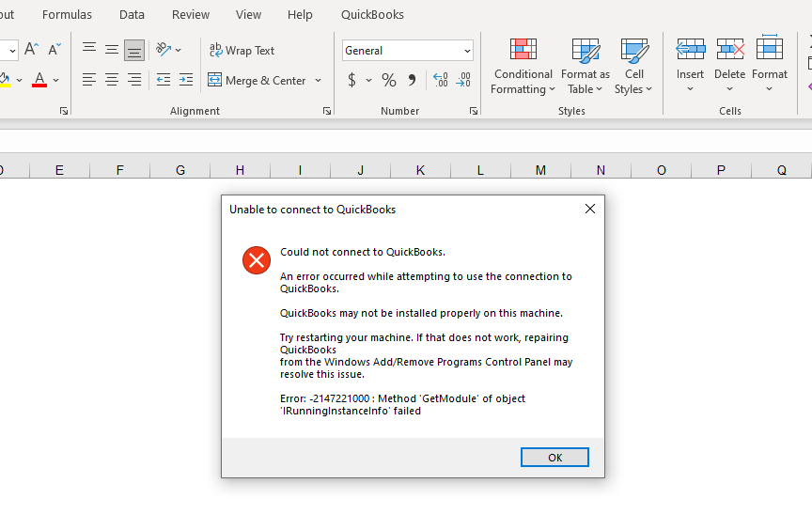This screenshot has width=812, height=530.
Task: Open Merge & Center dropdown arrow
Action: tap(318, 80)
